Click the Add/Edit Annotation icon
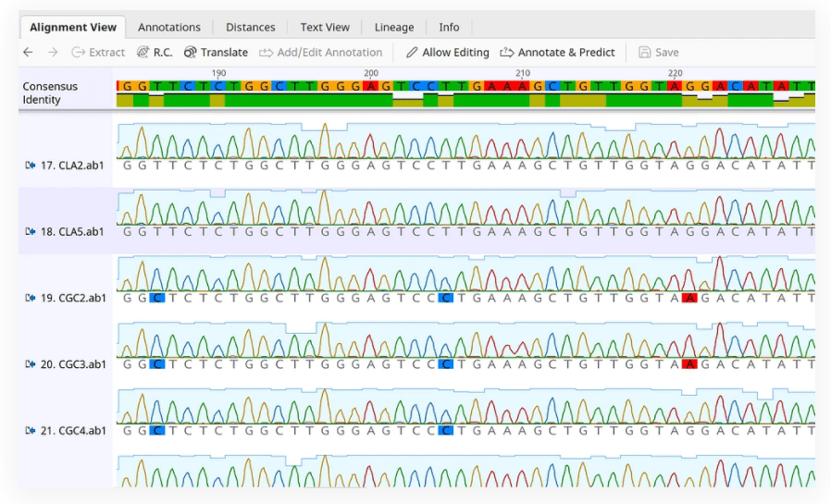The width and height of the screenshot is (831, 504). (266, 53)
